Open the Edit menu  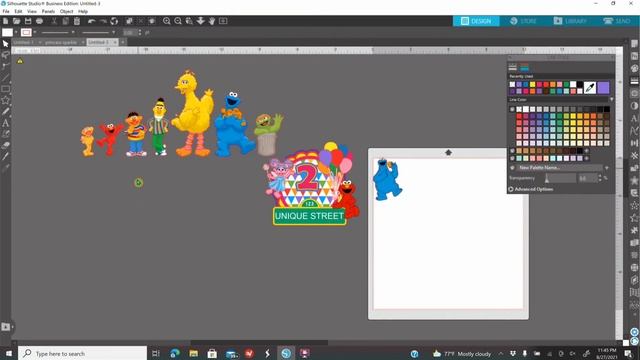[x=18, y=11]
